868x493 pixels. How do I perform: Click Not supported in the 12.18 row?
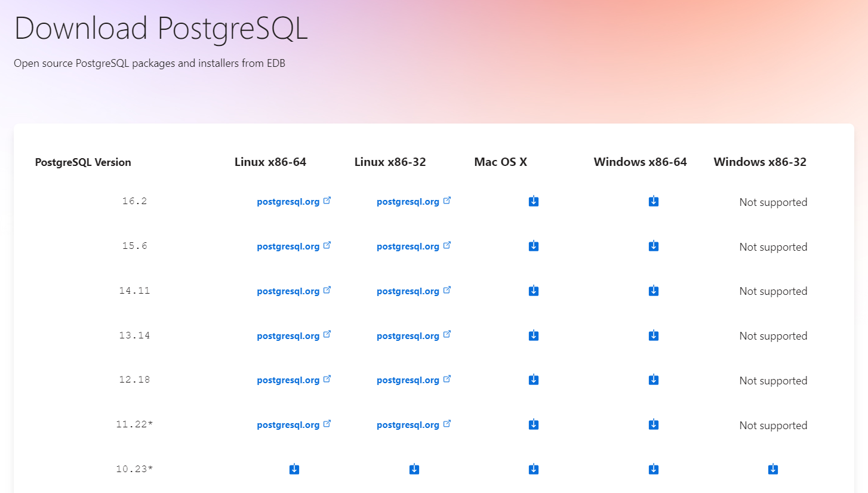(x=773, y=381)
